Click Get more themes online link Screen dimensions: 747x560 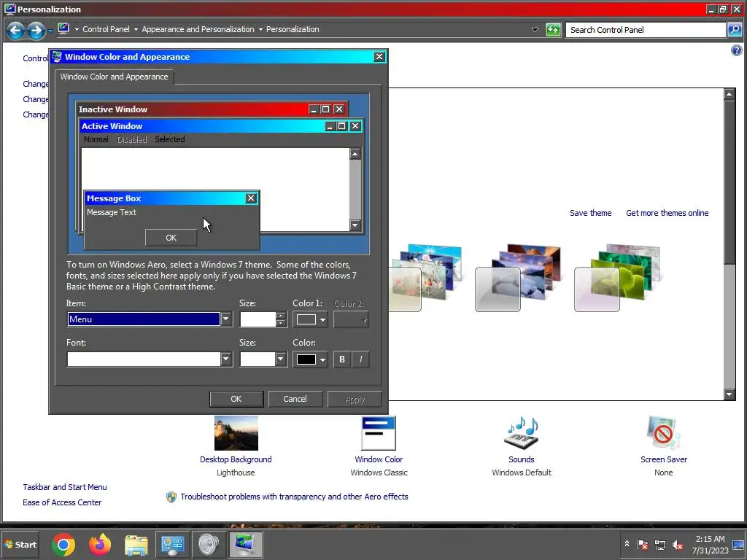(x=667, y=213)
